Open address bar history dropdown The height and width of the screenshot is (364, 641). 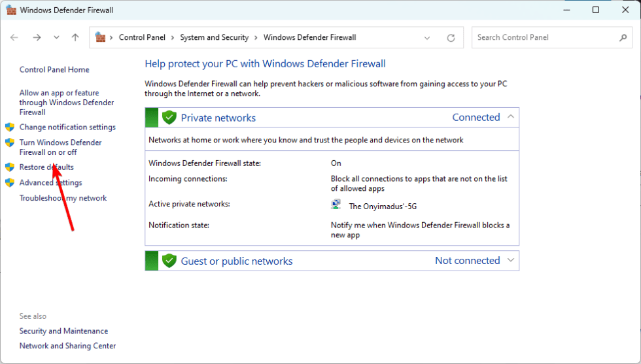point(427,38)
